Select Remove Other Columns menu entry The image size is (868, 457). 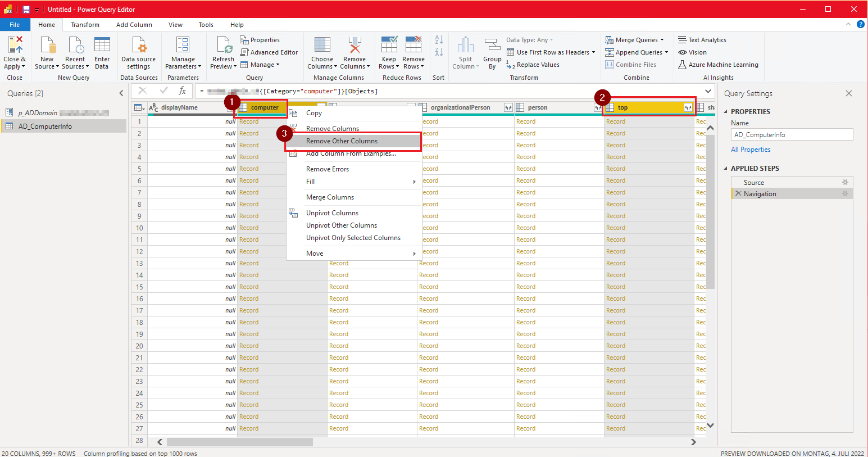354,141
